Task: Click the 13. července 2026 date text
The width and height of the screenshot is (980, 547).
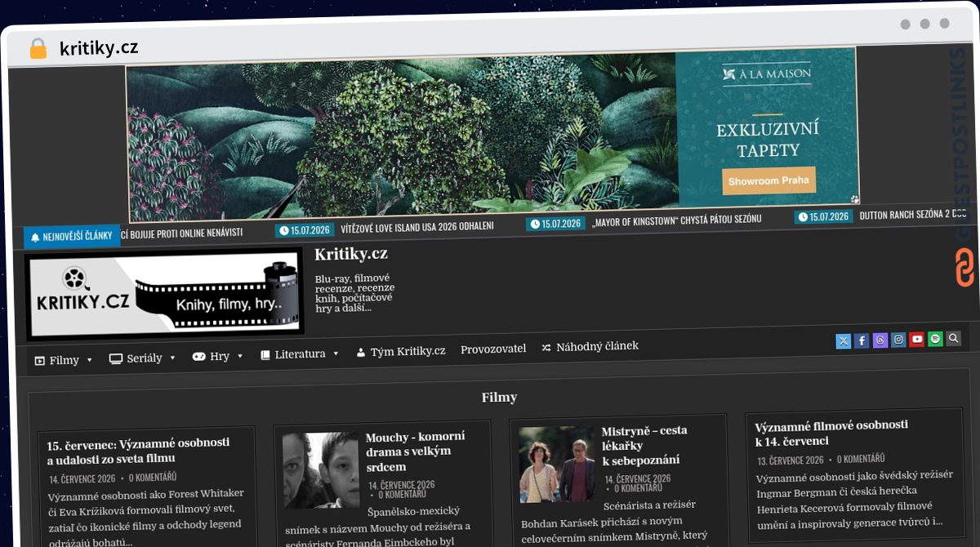Action: pos(791,460)
